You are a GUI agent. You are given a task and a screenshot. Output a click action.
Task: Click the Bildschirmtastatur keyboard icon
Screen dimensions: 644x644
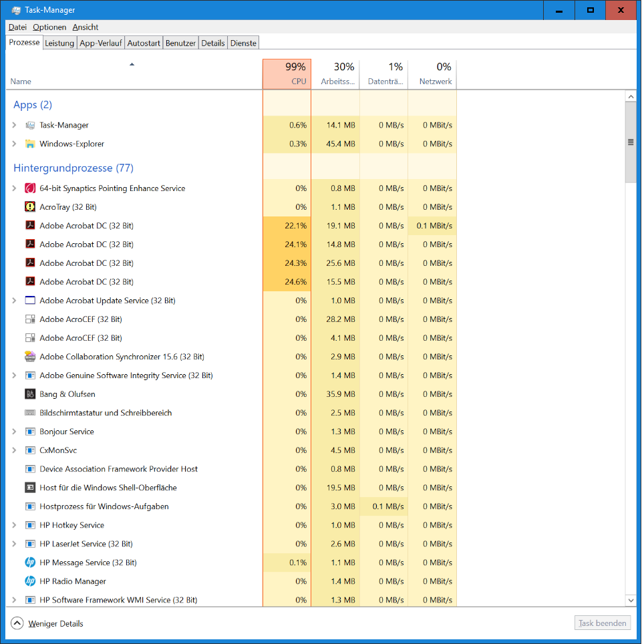click(x=30, y=413)
